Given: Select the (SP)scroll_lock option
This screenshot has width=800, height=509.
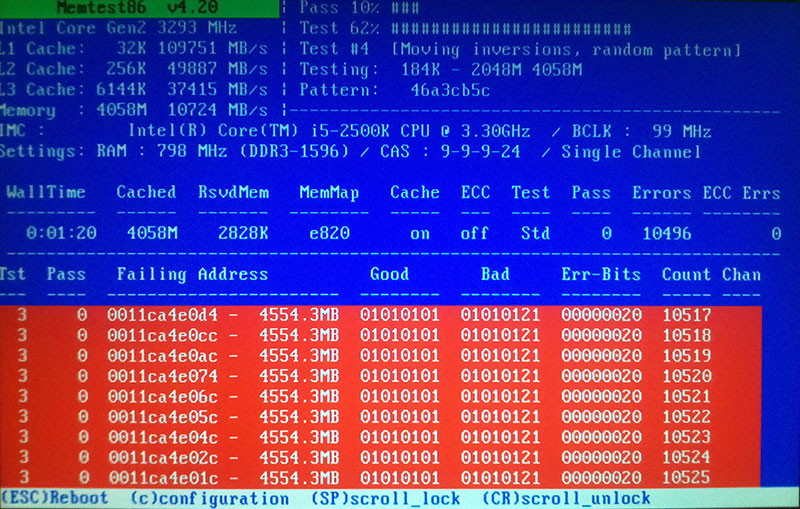Looking at the screenshot, I should tap(386, 499).
